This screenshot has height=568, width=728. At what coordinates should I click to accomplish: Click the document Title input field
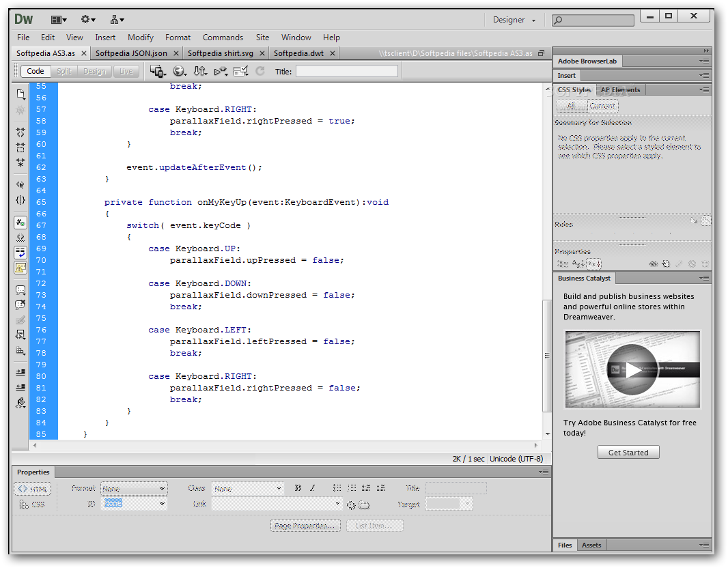pos(347,71)
